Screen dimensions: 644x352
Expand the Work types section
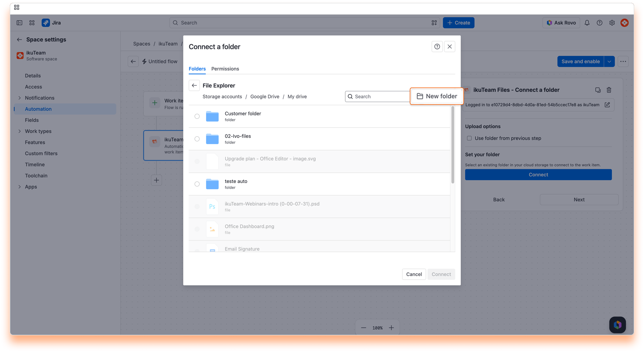[x=19, y=131]
